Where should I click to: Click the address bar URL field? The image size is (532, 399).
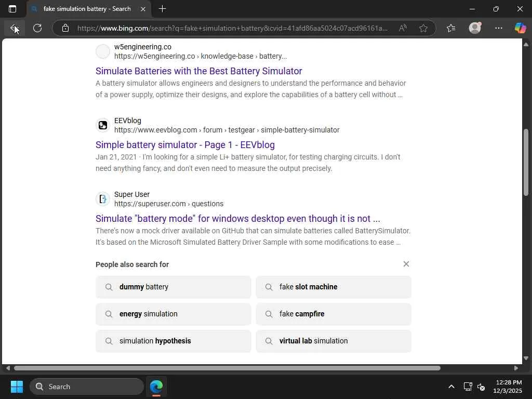[x=232, y=28]
